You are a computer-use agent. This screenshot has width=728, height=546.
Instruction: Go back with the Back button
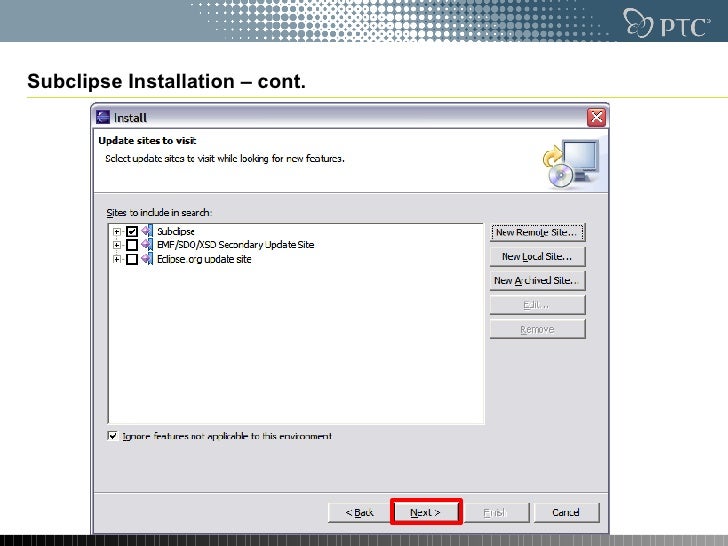(x=360, y=513)
